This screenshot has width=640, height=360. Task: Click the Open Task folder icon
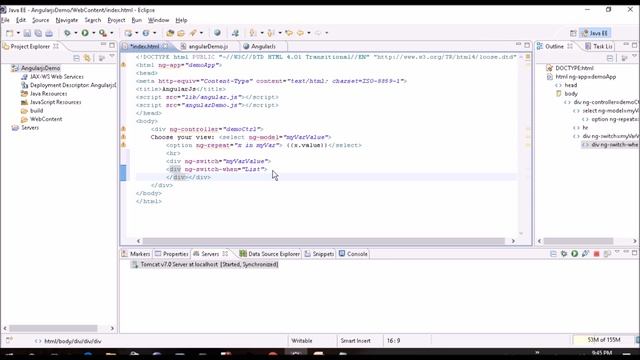point(181,33)
